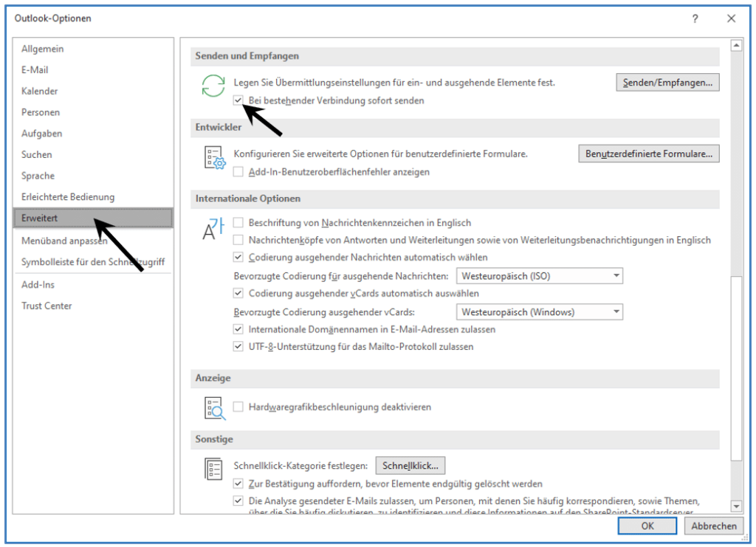This screenshot has width=756, height=547.
Task: Click Benutzerdefinierte Formulare... button
Action: click(x=648, y=154)
